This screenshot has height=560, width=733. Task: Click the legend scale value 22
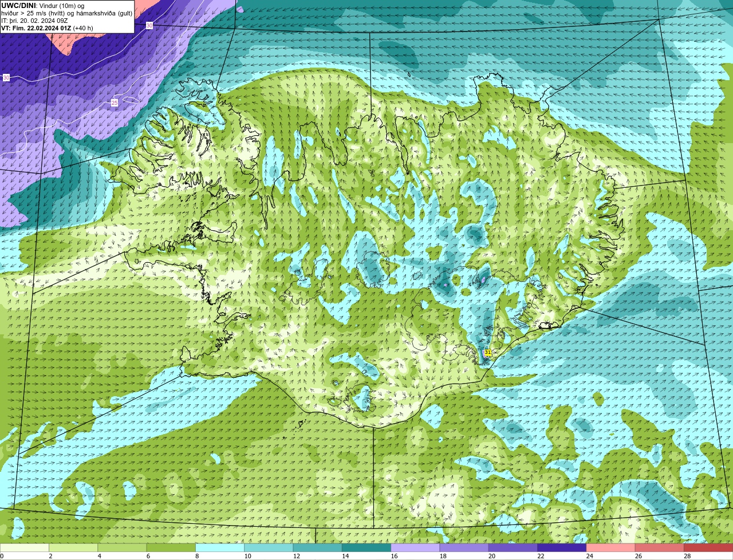pos(541,556)
